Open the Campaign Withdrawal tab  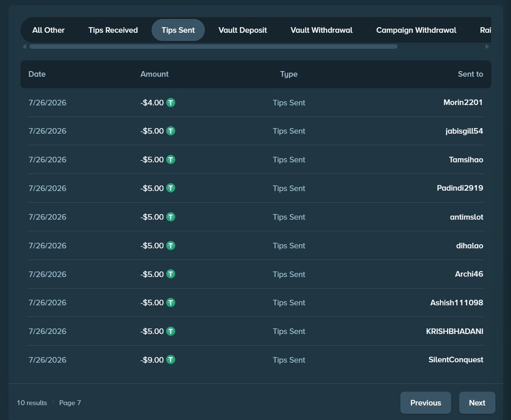pos(416,30)
